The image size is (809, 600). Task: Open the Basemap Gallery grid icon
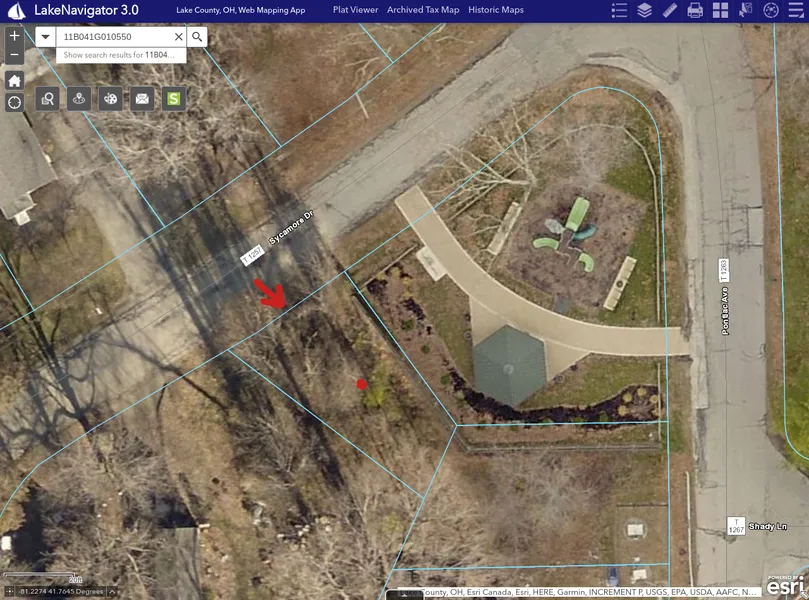pos(720,10)
